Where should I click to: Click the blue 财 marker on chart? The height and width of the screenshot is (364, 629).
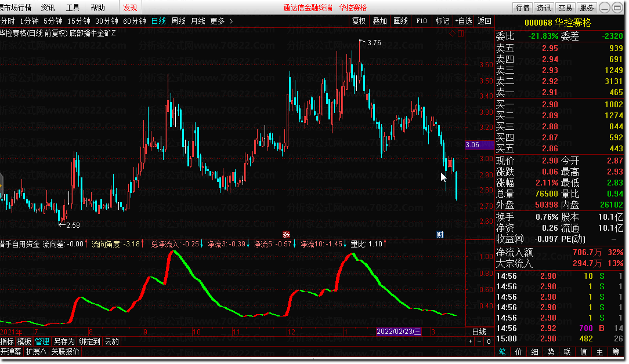pyautogui.click(x=440, y=235)
